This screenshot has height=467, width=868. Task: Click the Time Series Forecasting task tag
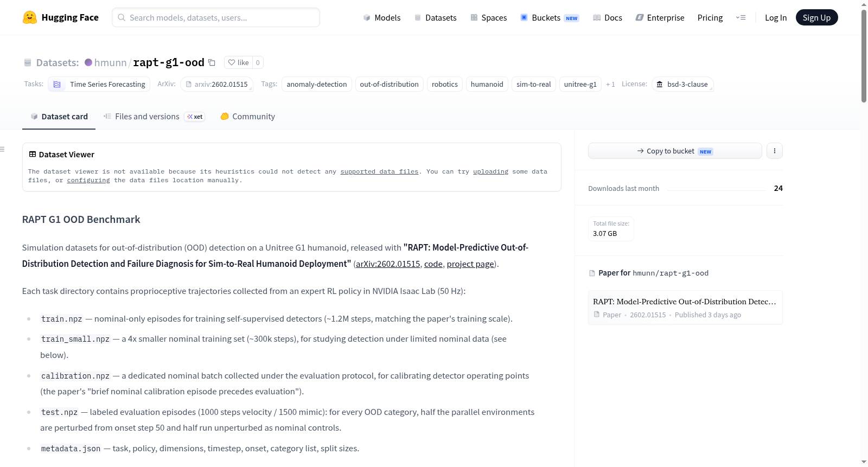[x=99, y=84]
